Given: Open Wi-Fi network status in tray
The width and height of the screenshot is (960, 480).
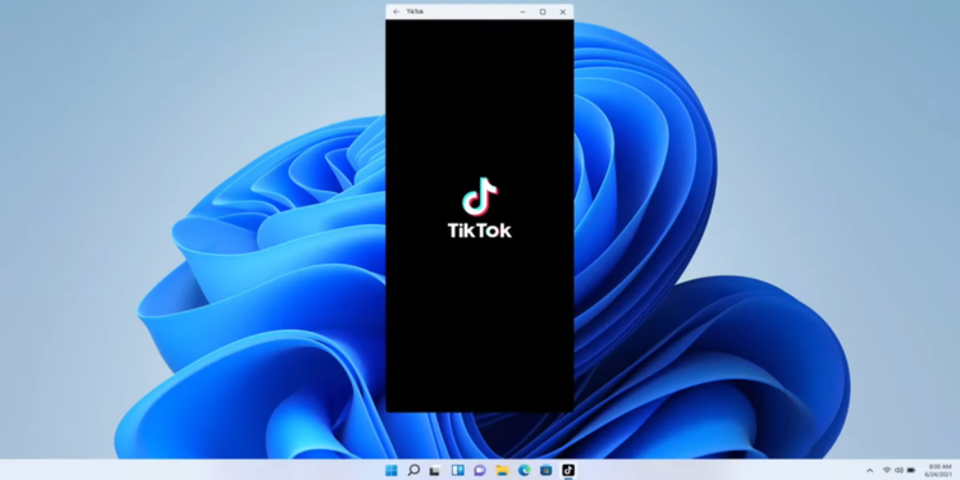Looking at the screenshot, I should 887,470.
